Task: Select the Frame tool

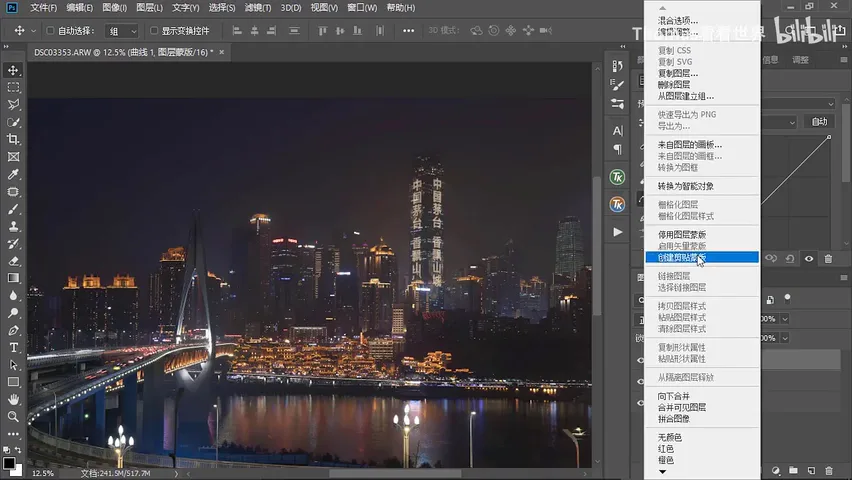Action: [14, 157]
